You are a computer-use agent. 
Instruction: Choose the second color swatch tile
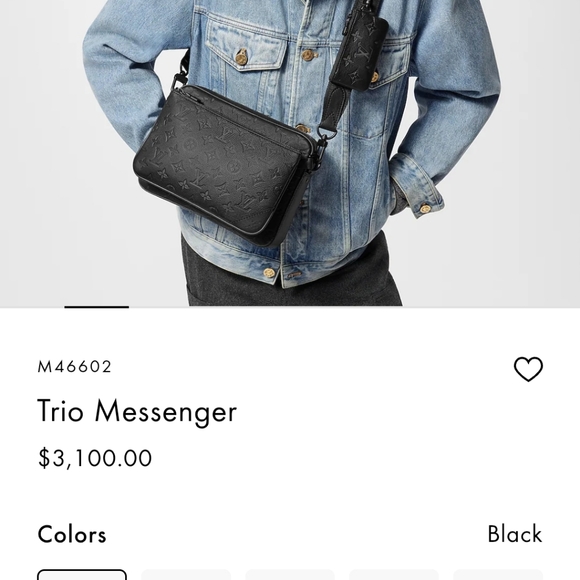[x=186, y=575]
